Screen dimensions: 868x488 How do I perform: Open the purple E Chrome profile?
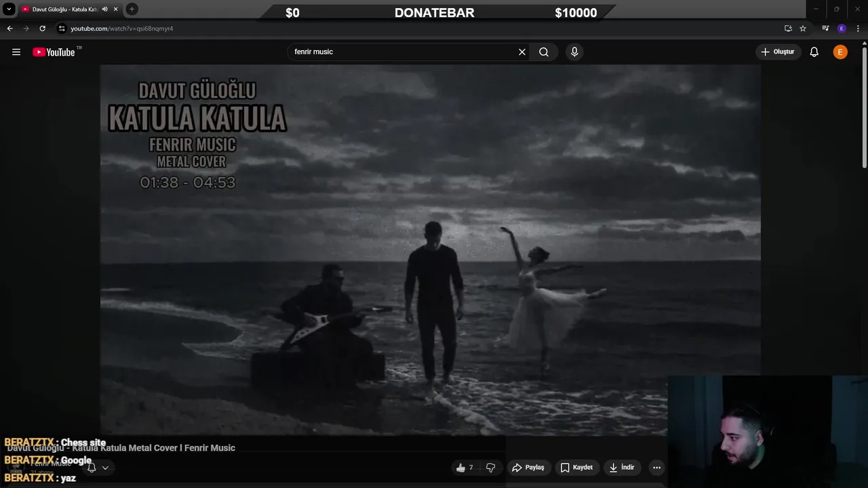click(x=842, y=28)
